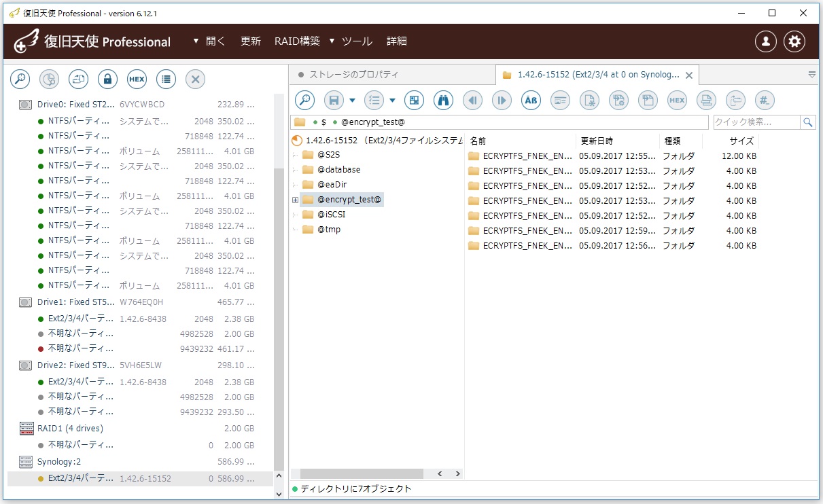Select the ECRYPTFS folder dated 12:56

click(612, 246)
